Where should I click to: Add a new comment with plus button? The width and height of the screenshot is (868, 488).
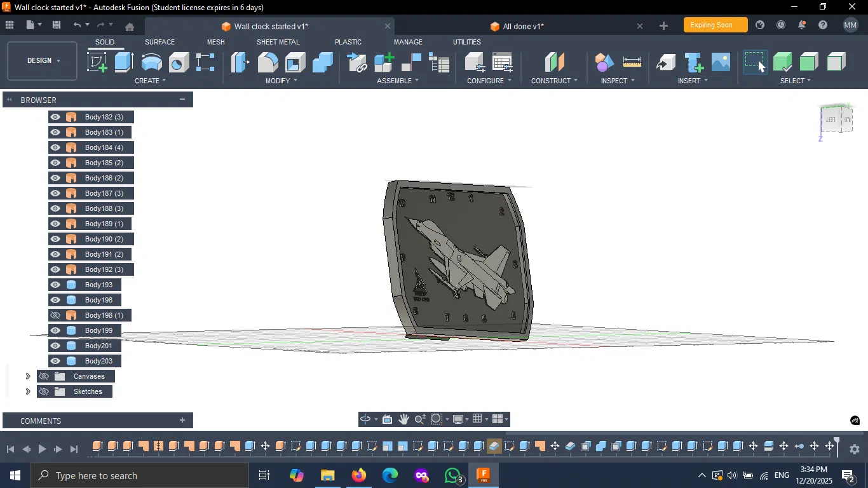(182, 420)
